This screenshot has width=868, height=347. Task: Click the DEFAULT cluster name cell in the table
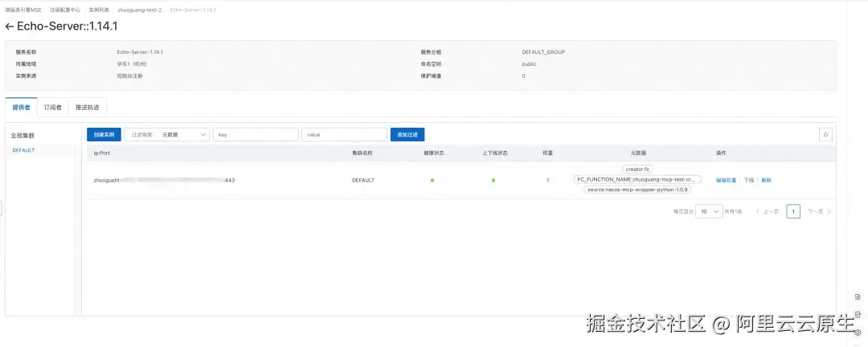coord(363,181)
